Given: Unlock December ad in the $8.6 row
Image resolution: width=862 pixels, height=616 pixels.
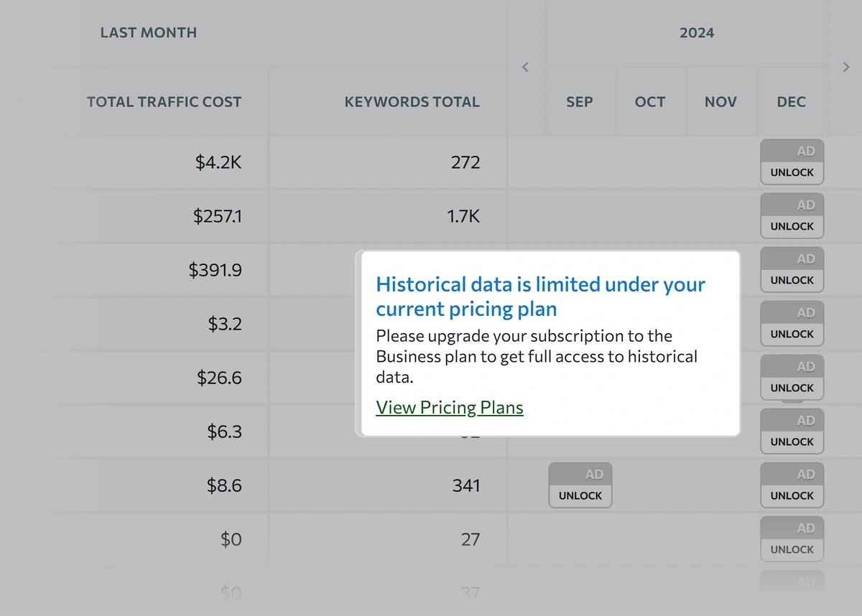Looking at the screenshot, I should pos(792,495).
